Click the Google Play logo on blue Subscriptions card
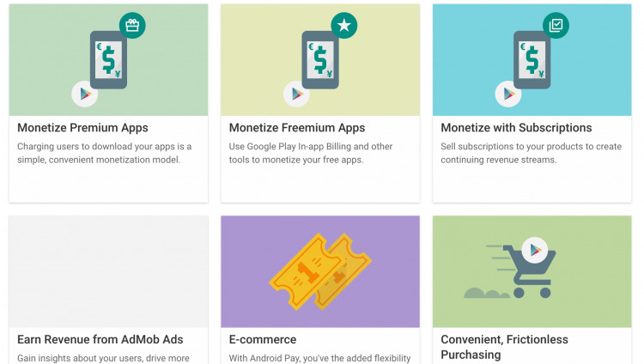This screenshot has height=364, width=644. click(507, 94)
